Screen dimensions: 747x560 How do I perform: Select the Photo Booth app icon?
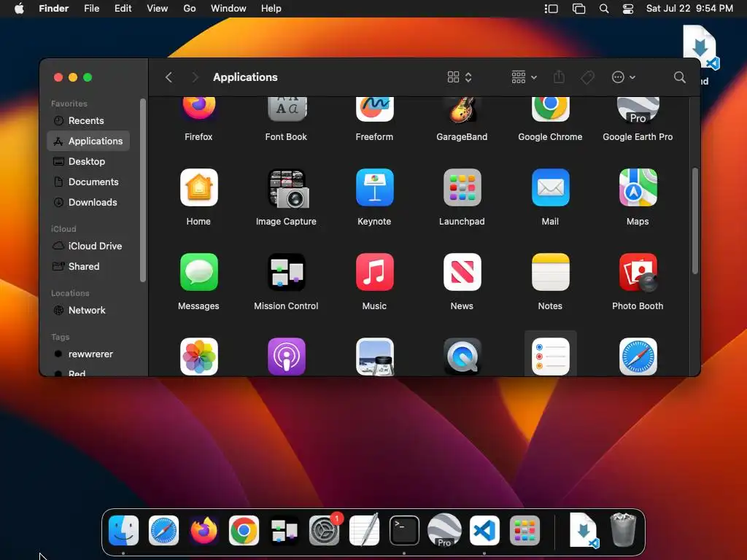tap(638, 272)
